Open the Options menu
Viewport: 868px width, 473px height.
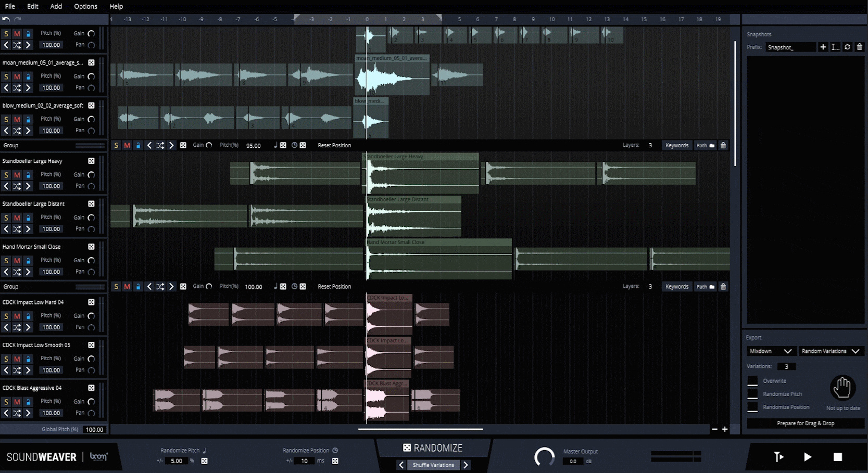pyautogui.click(x=85, y=6)
